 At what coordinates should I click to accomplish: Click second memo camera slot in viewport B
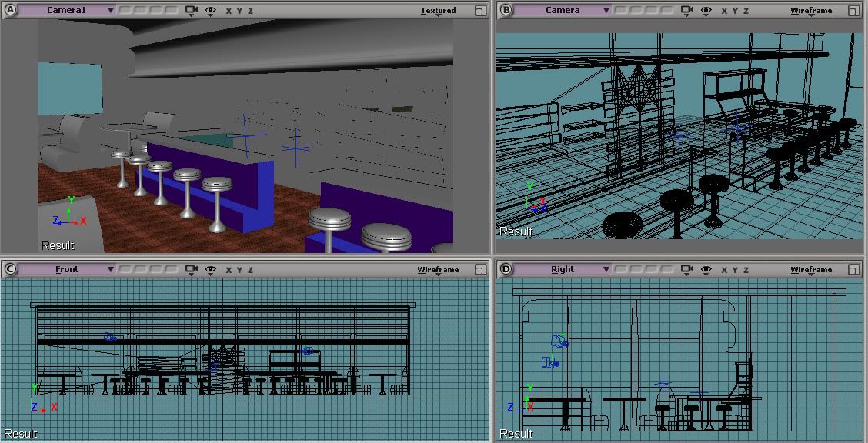pos(636,10)
